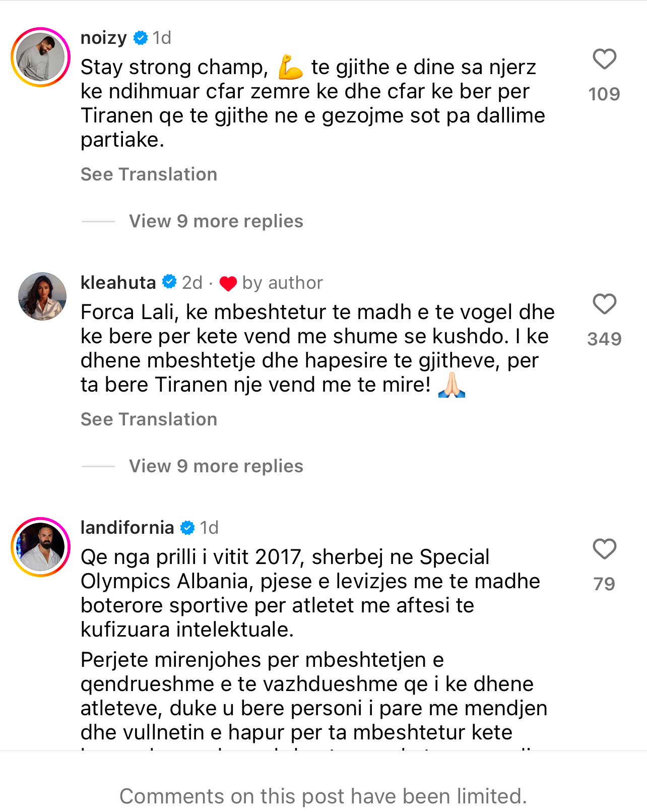View the 349 likes count on kleahuta's comment
647x812 pixels.
pyautogui.click(x=604, y=339)
